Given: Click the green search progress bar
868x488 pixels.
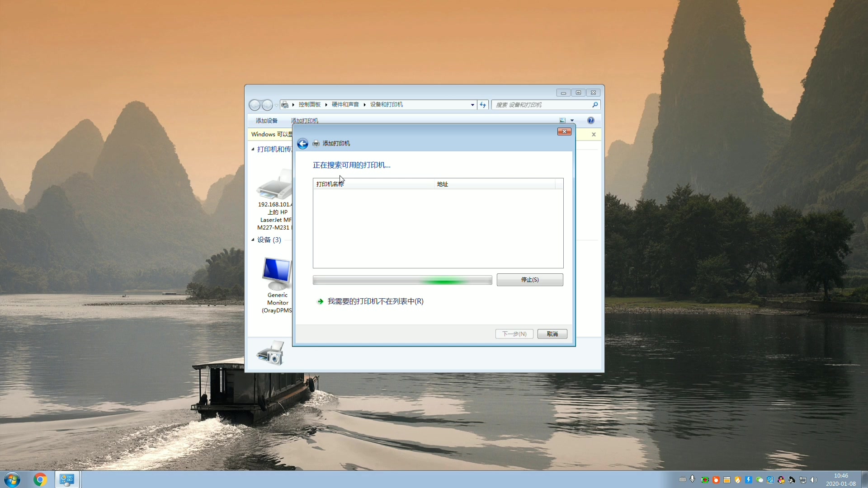Looking at the screenshot, I should click(x=402, y=280).
